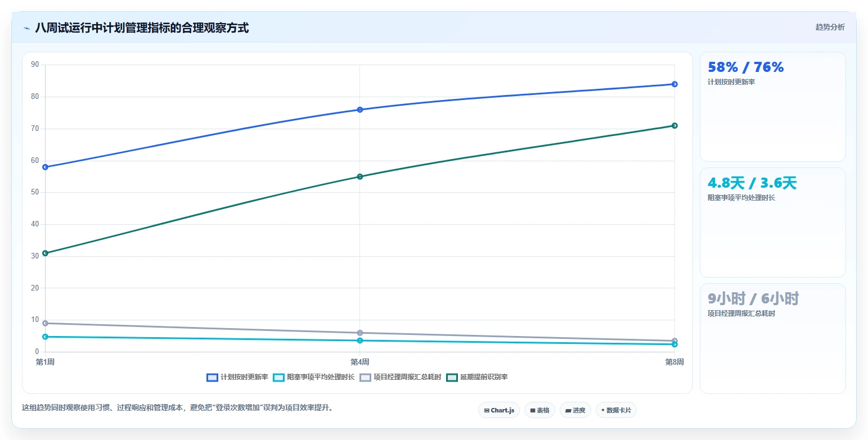Image resolution: width=868 pixels, height=440 pixels.
Task: Toggle 延期提前识别率 legend swatch
Action: [x=452, y=378]
